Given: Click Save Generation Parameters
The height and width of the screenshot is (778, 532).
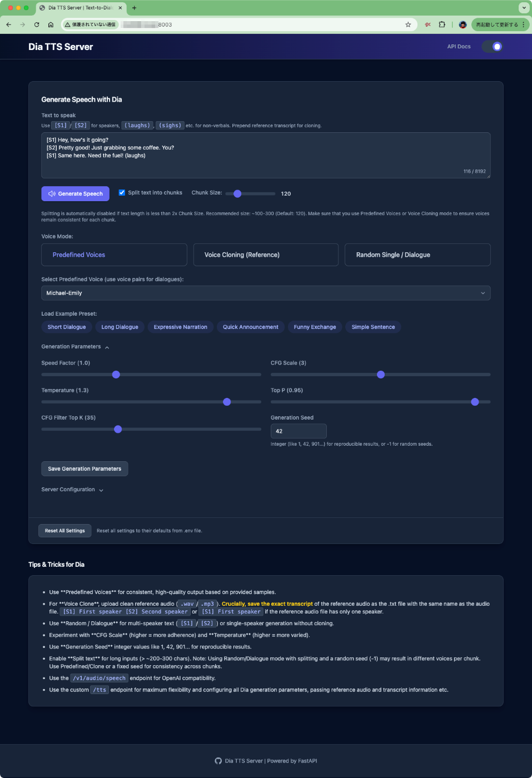Looking at the screenshot, I should (84, 468).
